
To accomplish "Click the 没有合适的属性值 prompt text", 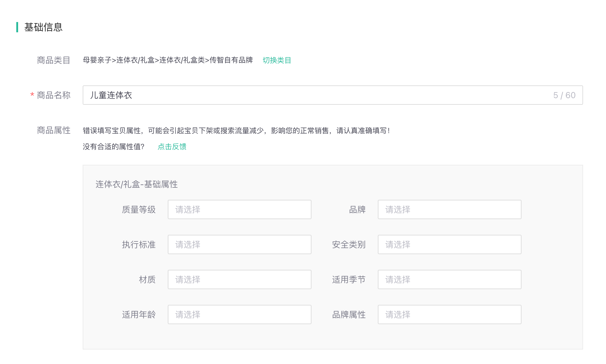I will (113, 147).
